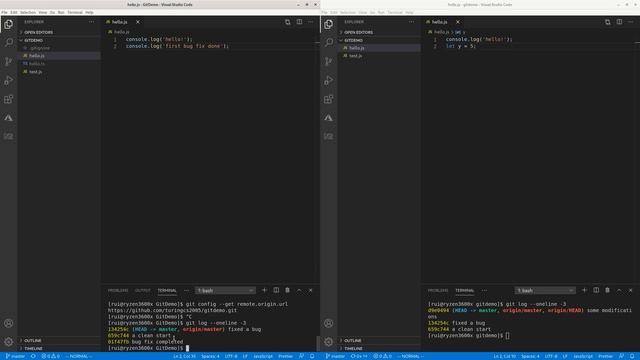
Task: Select TERMINAL tab in right window panel
Action: coord(465,291)
